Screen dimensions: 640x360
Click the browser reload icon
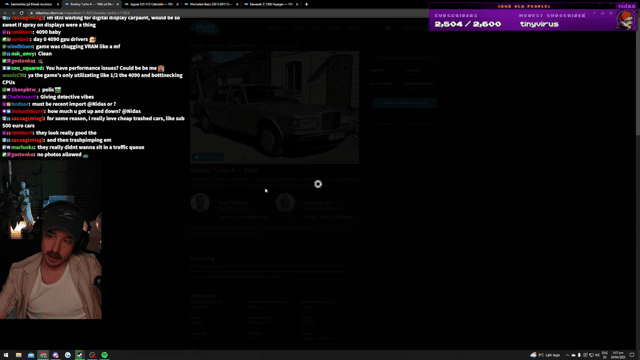[21, 13]
